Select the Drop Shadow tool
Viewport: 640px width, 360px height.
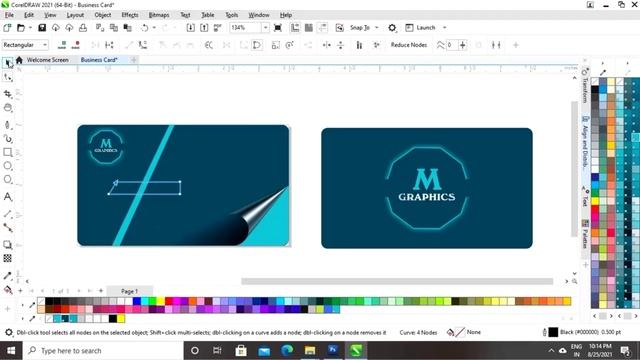tap(8, 244)
